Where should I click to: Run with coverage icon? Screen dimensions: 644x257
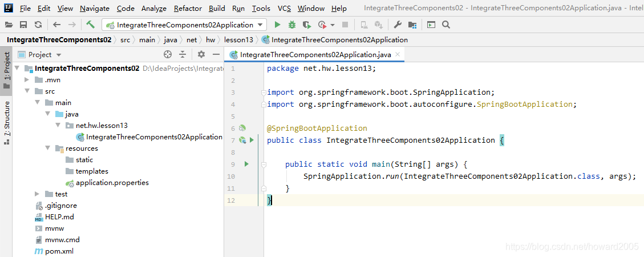point(307,25)
